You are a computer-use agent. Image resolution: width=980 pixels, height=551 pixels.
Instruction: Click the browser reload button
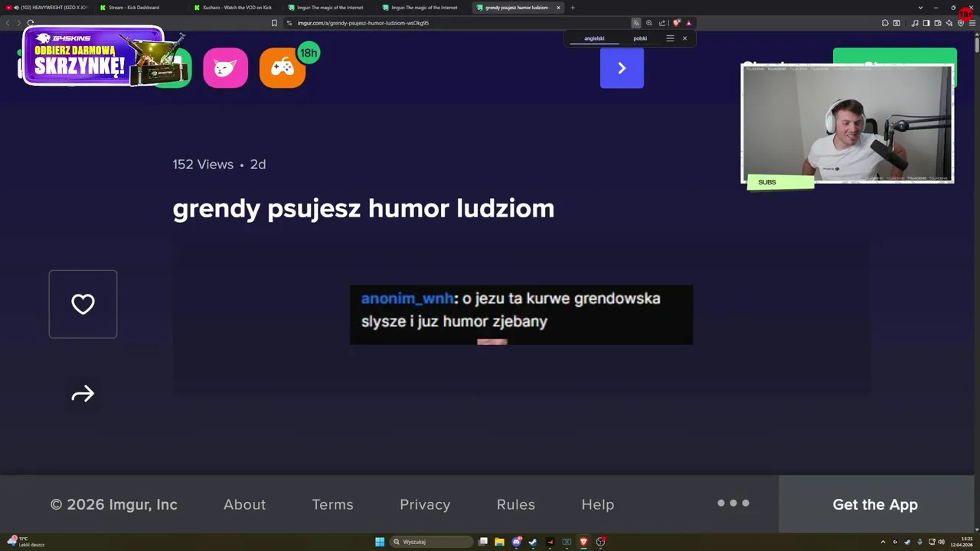click(30, 23)
